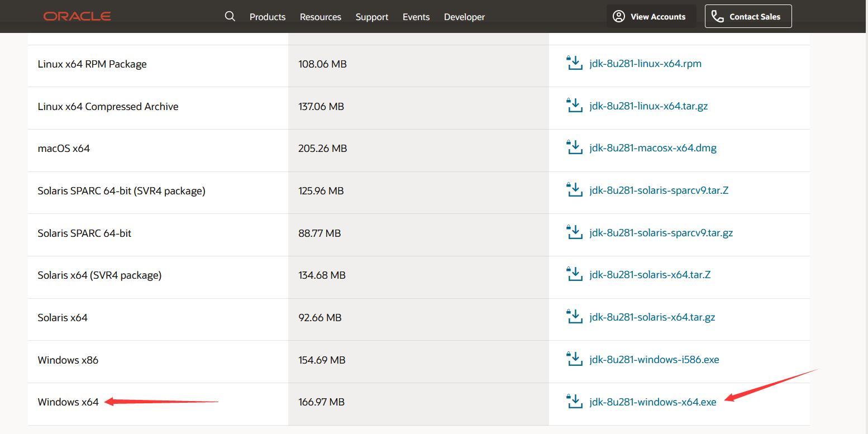The width and height of the screenshot is (868, 434).
Task: Open the Products menu
Action: 268,17
